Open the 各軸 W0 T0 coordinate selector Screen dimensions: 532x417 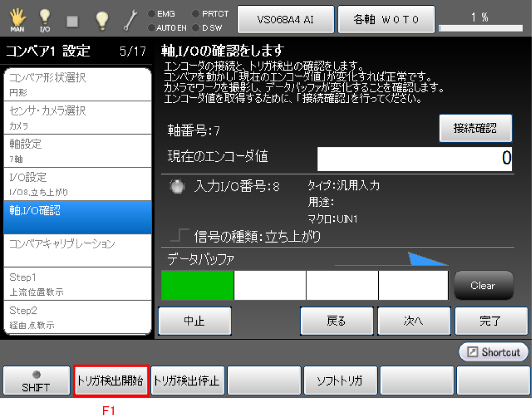click(387, 20)
